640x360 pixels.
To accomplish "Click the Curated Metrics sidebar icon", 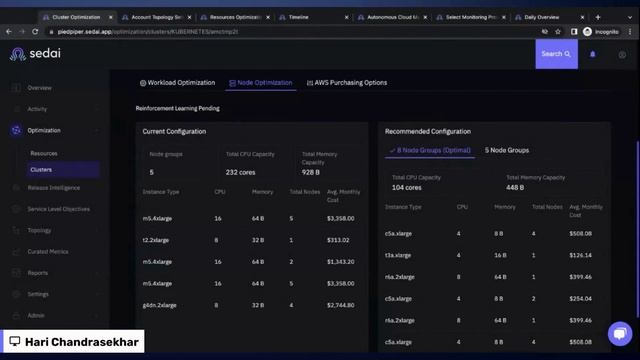I will tap(16, 251).
